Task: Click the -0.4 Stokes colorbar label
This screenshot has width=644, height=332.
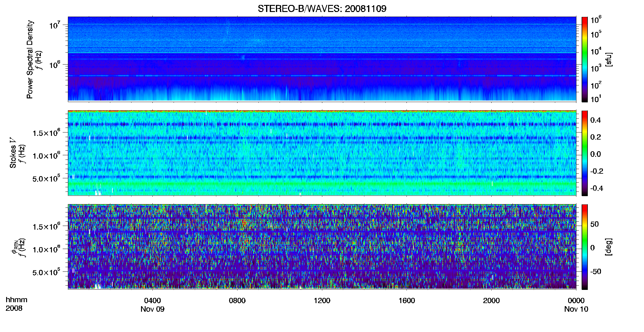Action: [x=597, y=188]
